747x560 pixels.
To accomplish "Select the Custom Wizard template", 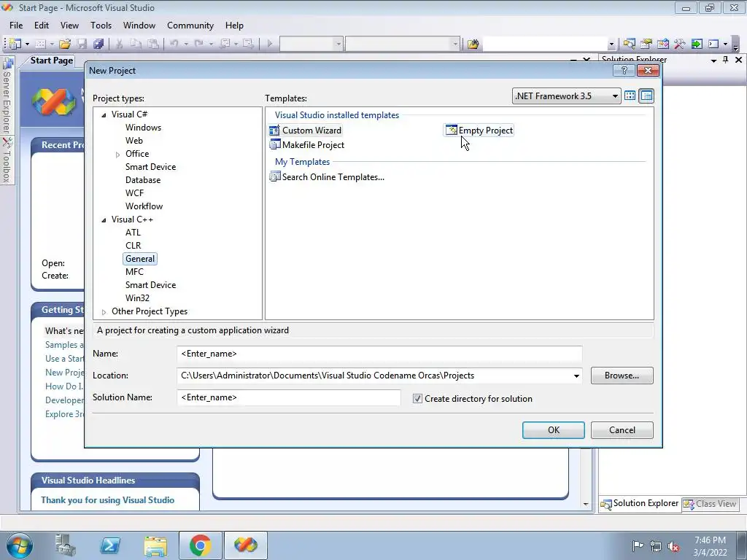I will (x=306, y=131).
